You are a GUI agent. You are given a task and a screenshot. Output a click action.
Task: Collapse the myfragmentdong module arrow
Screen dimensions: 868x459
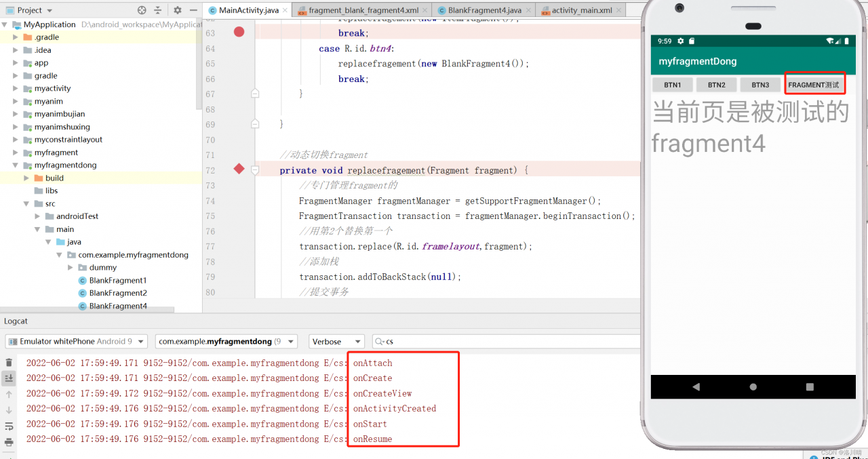(x=16, y=165)
